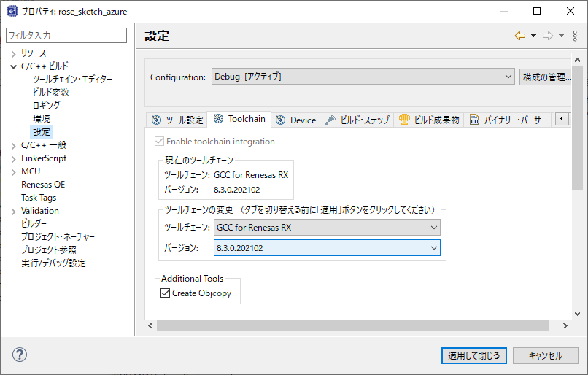The height and width of the screenshot is (375, 588).
Task: Close the properties dialog window
Action: (x=570, y=11)
